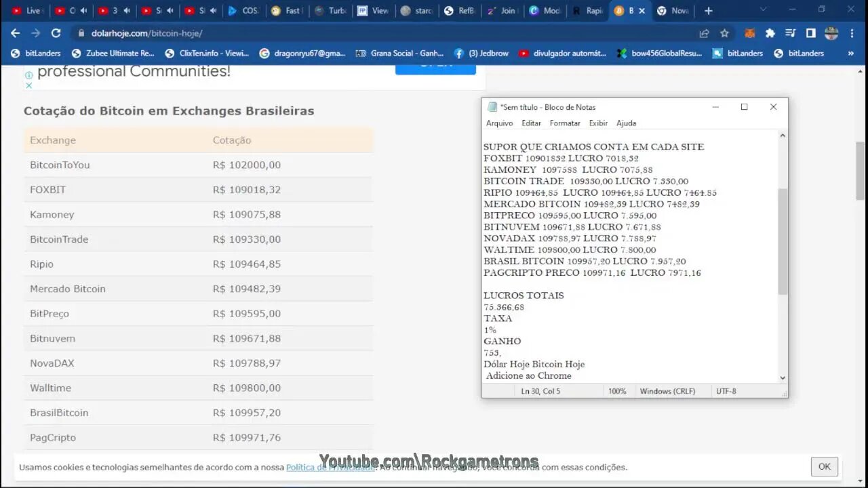Open Notepad's Editar menu
Viewport: 868px width, 488px height.
531,123
